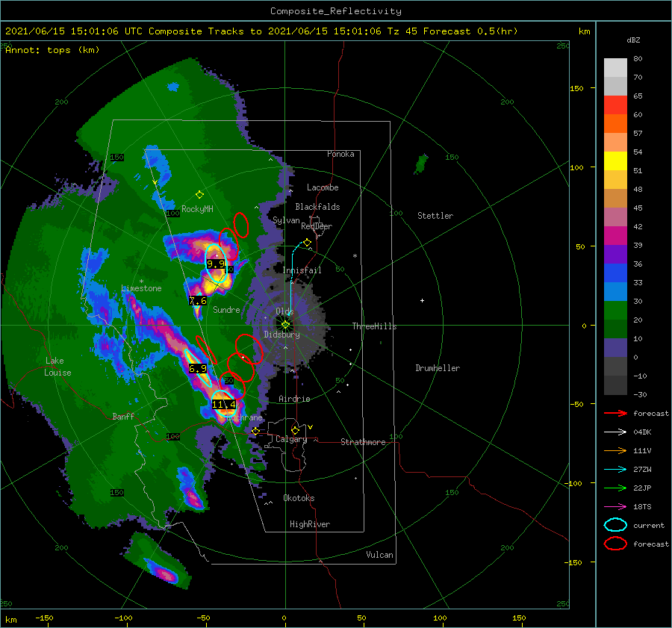
Task: Click the radar-center diamond marker near Olds
Action: point(285,325)
